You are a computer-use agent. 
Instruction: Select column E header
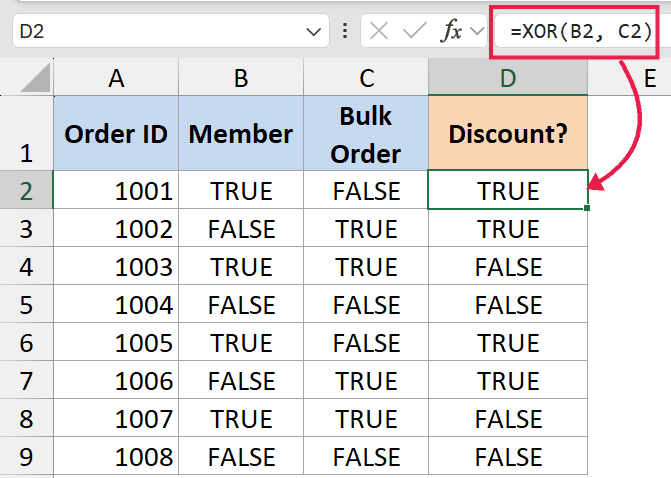point(629,77)
